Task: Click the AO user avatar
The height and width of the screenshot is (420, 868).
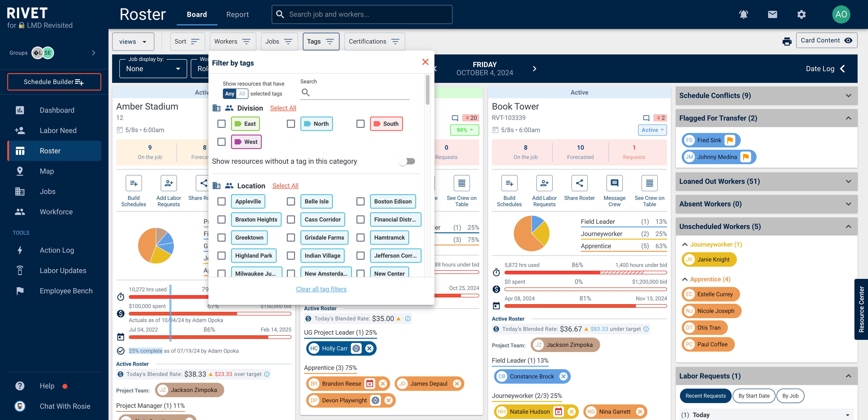Action: (x=841, y=14)
